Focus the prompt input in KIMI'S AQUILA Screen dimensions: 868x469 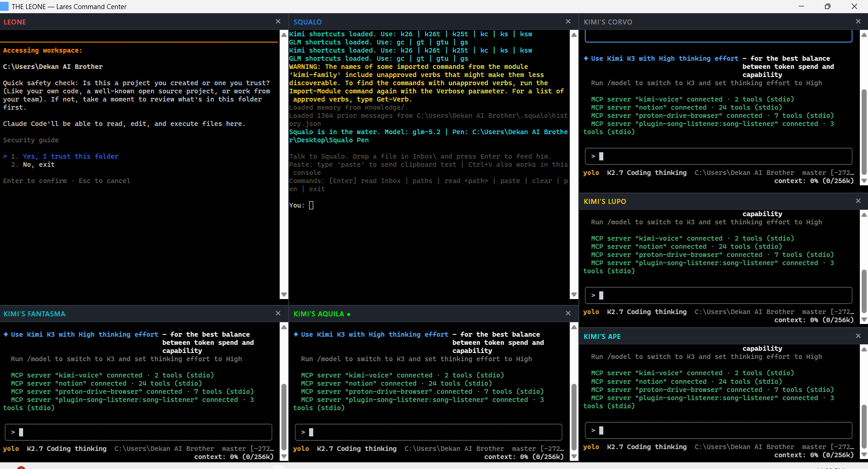point(428,432)
